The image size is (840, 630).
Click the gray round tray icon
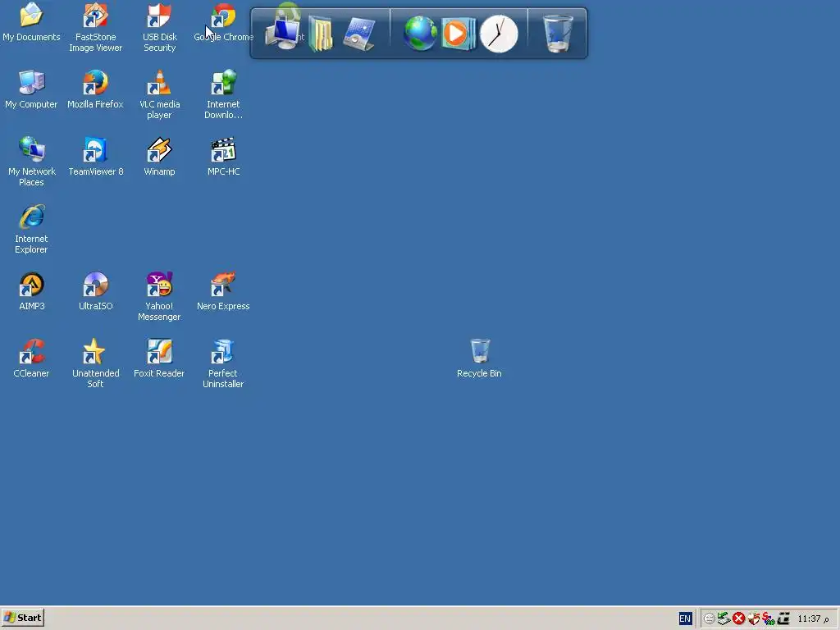coord(710,619)
